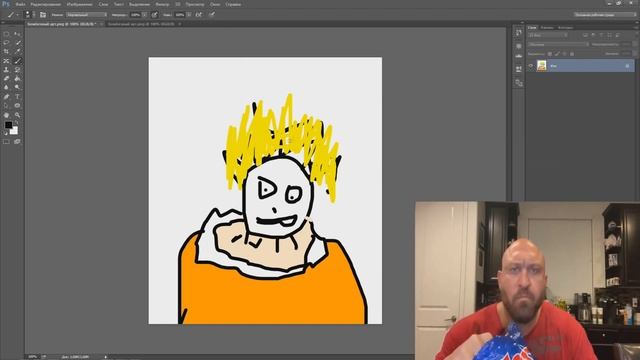Select the Horizontal Type tool
Viewport: 640px width, 360px height.
(17, 97)
